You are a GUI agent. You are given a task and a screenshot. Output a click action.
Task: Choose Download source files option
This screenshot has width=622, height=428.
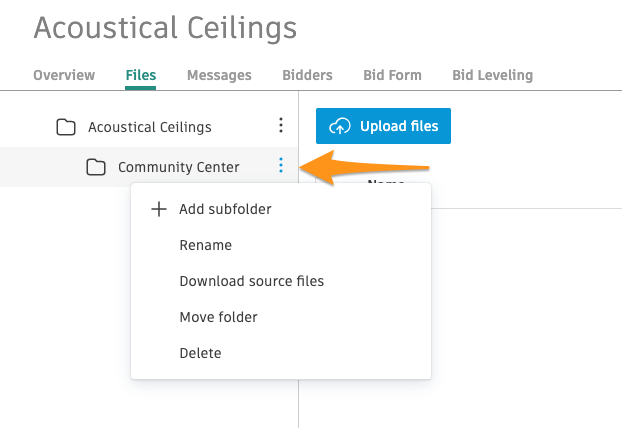coord(251,281)
